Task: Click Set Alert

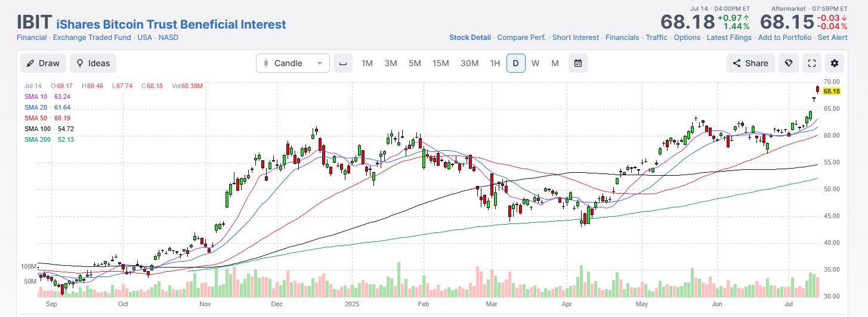Action: pyautogui.click(x=833, y=38)
